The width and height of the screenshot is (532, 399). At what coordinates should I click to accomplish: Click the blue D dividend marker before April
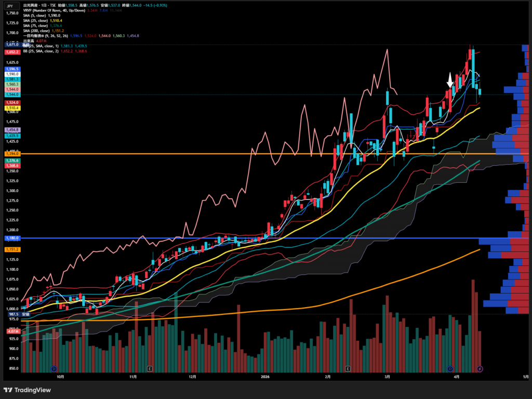coord(450,368)
